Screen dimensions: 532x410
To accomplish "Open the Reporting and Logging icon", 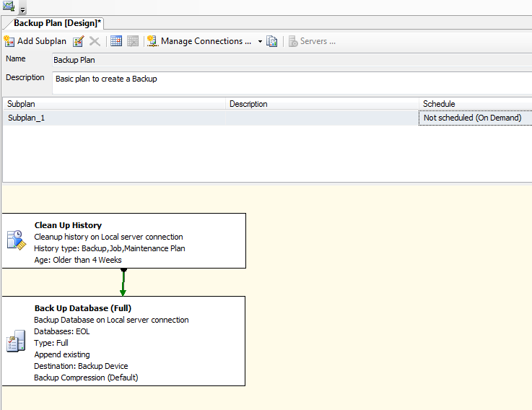I will pos(271,41).
